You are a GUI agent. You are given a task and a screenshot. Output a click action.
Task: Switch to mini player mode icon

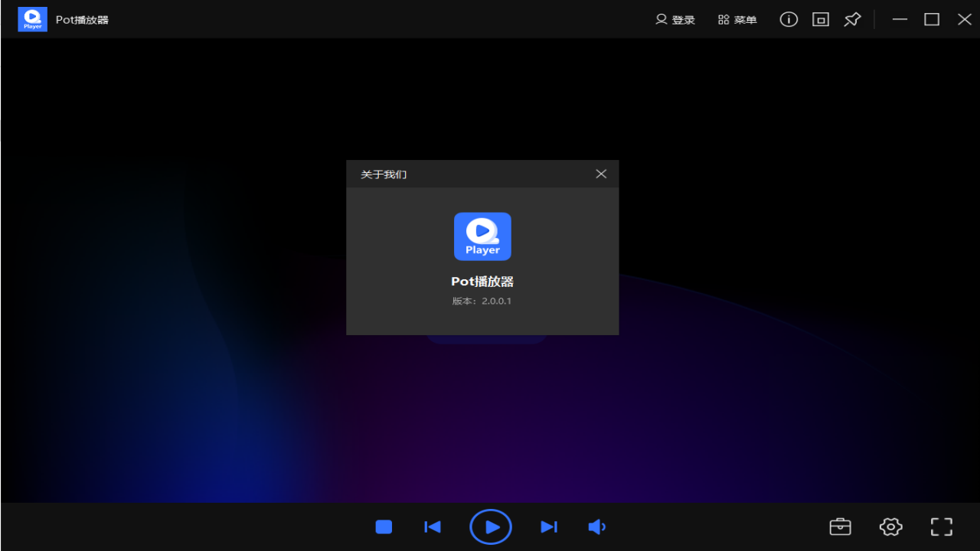pyautogui.click(x=821, y=20)
